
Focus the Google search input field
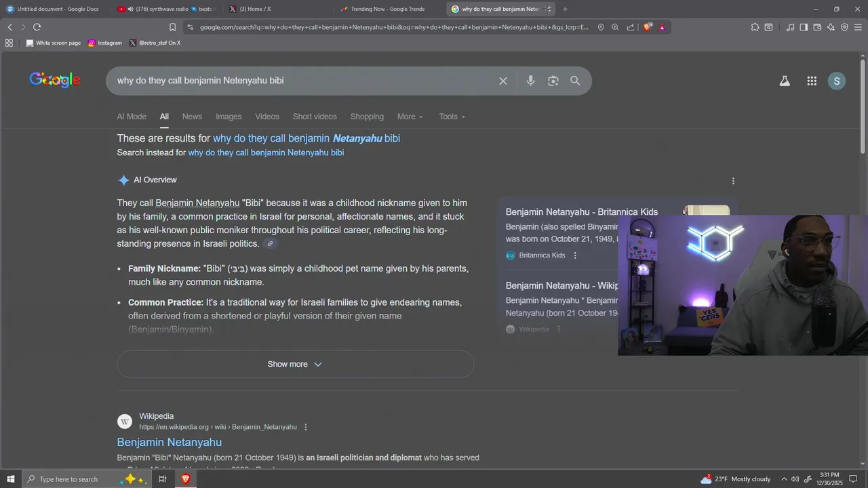302,81
